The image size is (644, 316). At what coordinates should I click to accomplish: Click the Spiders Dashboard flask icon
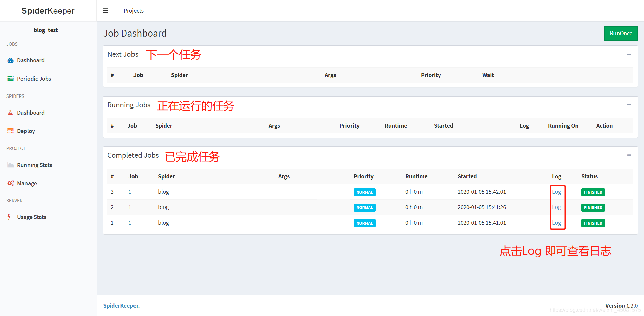pos(10,113)
